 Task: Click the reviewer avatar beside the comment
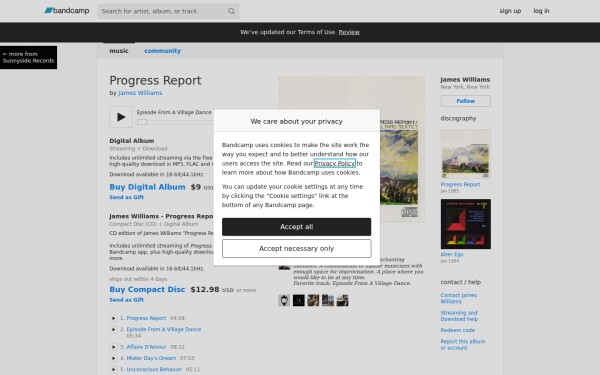(x=284, y=267)
